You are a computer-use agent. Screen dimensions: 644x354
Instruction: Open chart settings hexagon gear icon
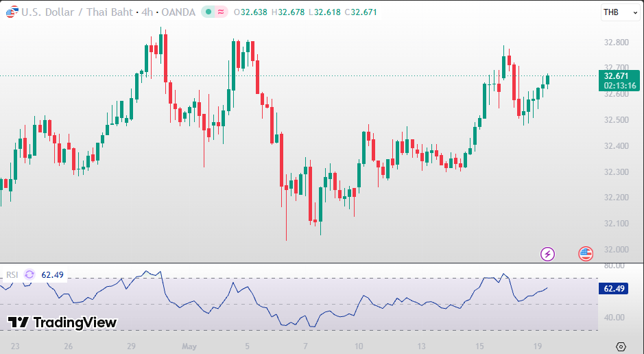pos(621,346)
